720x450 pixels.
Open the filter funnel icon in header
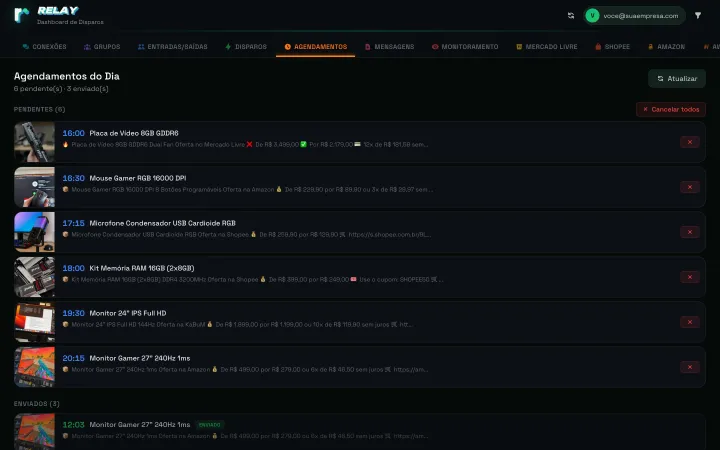(698, 16)
